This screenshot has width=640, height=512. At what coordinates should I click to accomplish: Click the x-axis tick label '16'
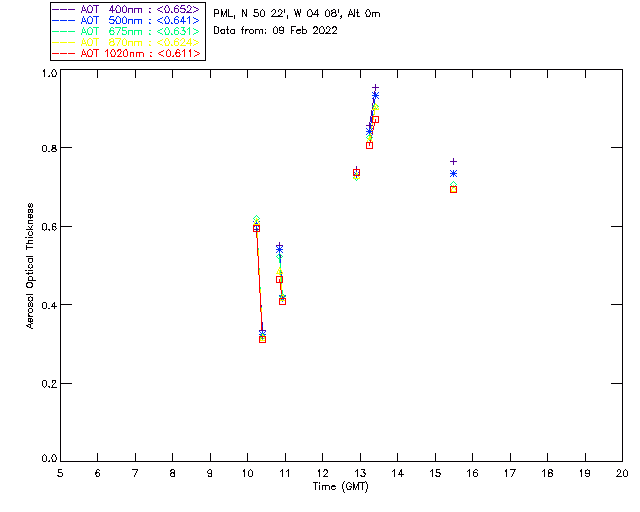[x=472, y=473]
